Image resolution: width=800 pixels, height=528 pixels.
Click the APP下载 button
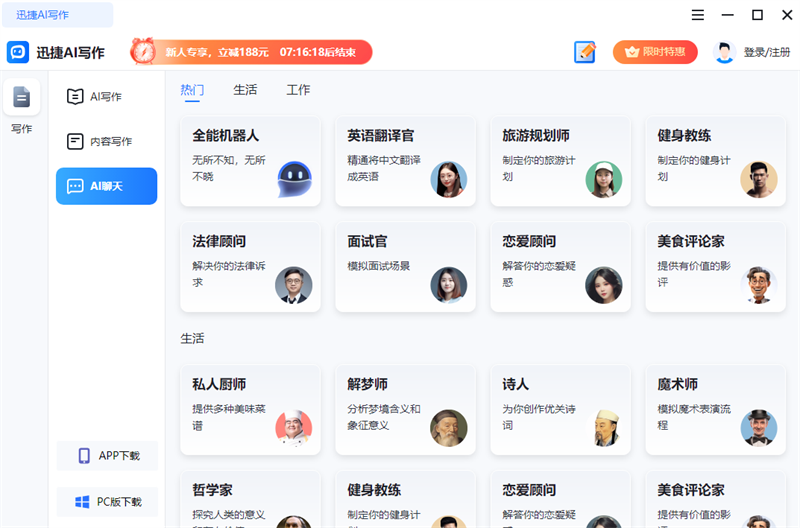click(107, 456)
